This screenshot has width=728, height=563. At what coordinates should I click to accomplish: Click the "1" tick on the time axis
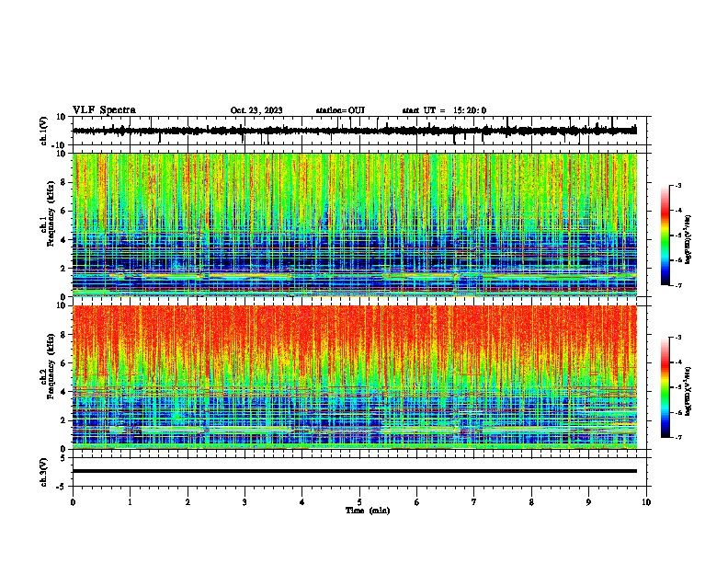pos(130,501)
